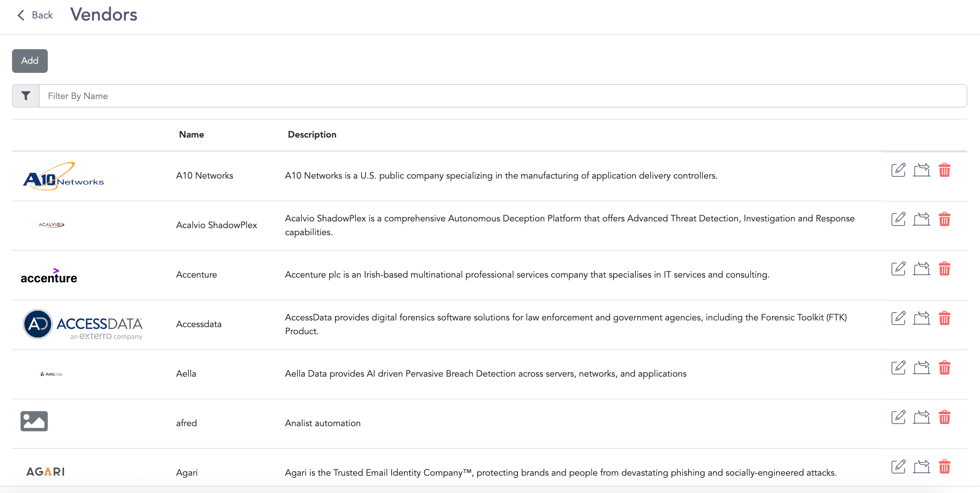Edit the Agari vendor entry
This screenshot has width=980, height=493.
pyautogui.click(x=898, y=467)
